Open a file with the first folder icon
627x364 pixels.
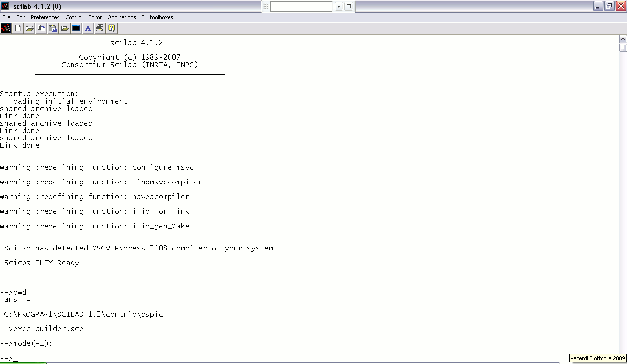pos(30,28)
